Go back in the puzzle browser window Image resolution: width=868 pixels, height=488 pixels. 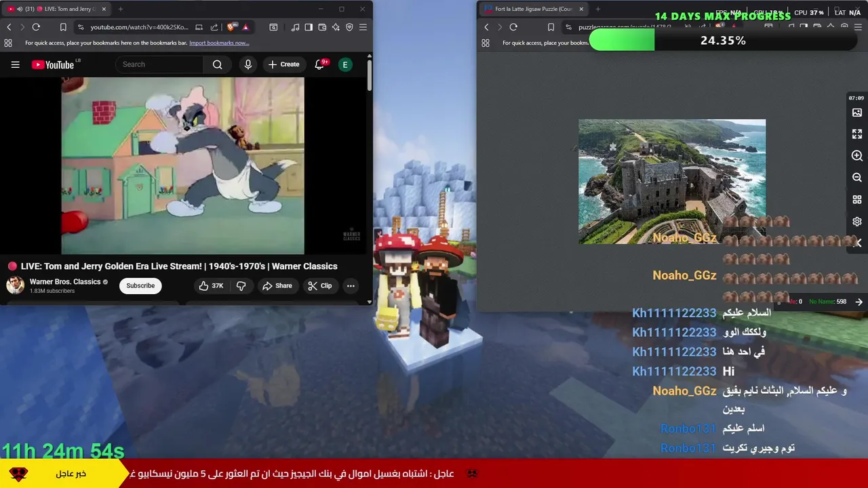point(486,27)
